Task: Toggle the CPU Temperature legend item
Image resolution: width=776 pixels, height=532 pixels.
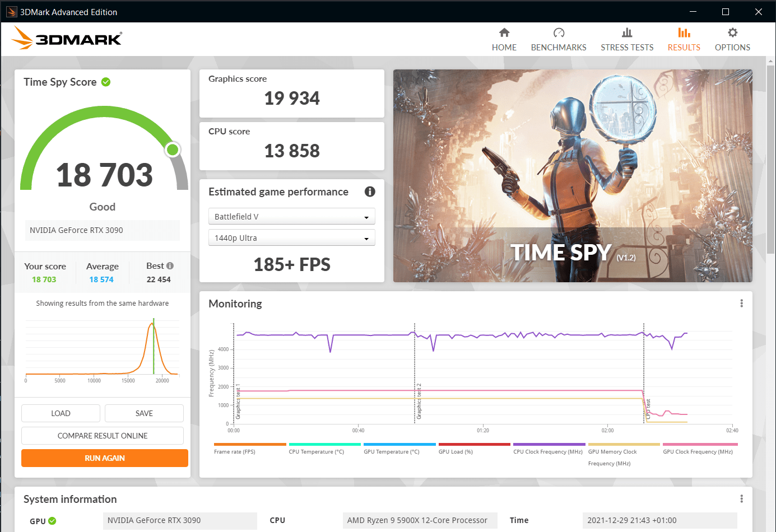Action: pos(324,449)
